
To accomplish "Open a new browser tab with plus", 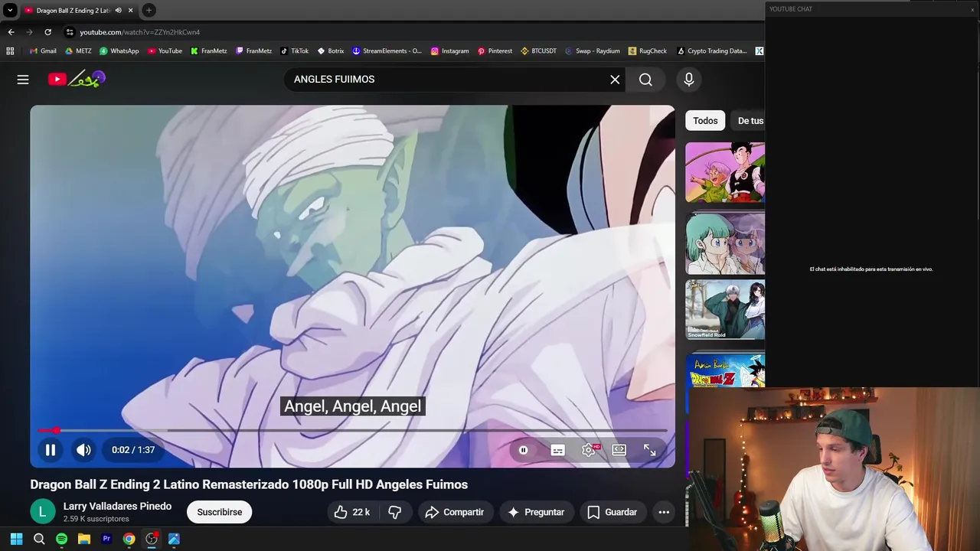I will click(149, 10).
